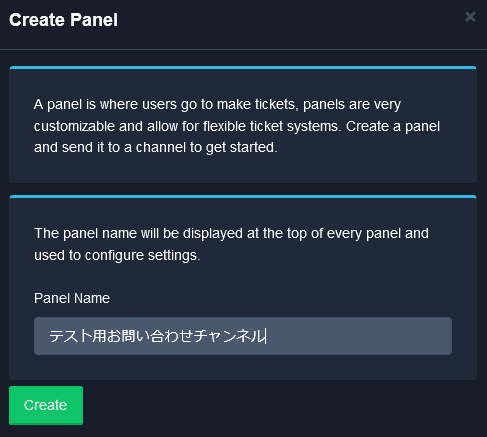
Task: Click the line 'and send it to a channel'
Action: [x=155, y=147]
